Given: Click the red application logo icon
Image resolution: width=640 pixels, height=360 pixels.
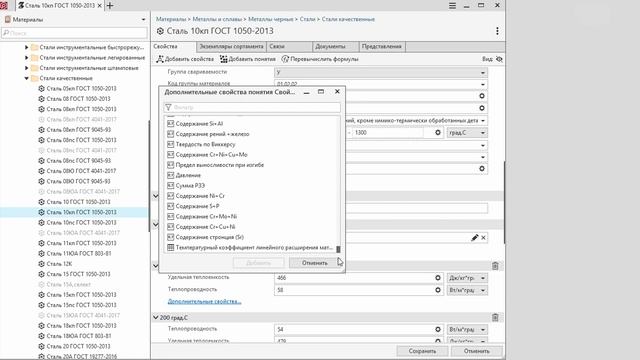Looking at the screenshot, I should 4,6.
